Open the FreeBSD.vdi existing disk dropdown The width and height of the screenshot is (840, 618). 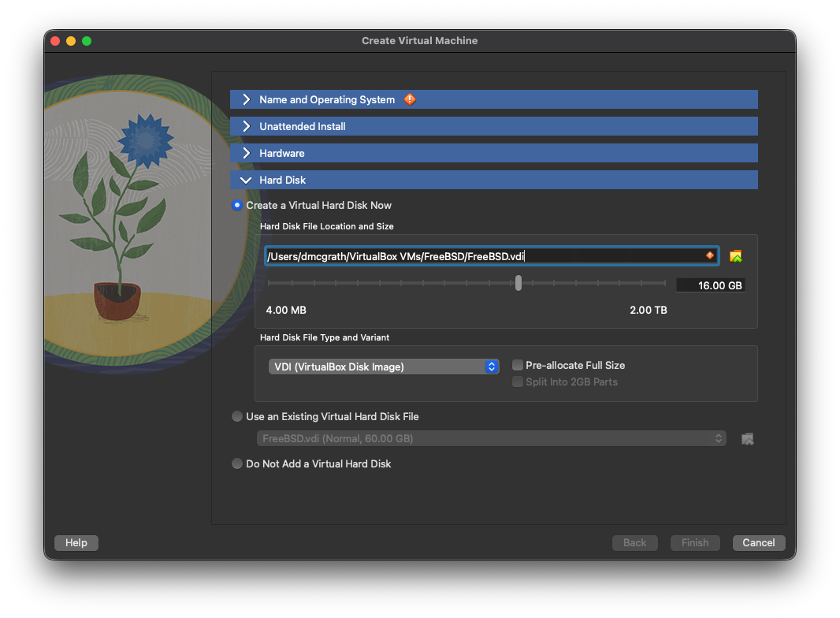pyautogui.click(x=491, y=438)
